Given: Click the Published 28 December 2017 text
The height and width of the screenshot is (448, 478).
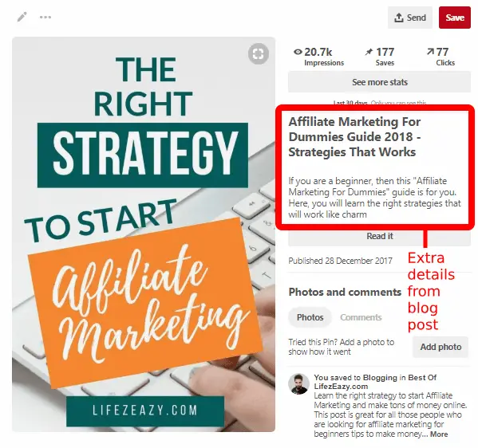Looking at the screenshot, I should (x=340, y=261).
